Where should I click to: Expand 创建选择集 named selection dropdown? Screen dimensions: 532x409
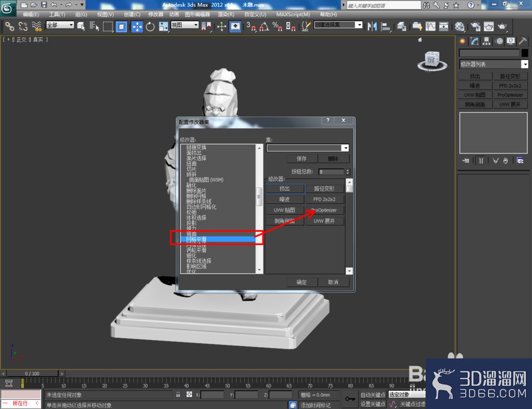(x=359, y=25)
